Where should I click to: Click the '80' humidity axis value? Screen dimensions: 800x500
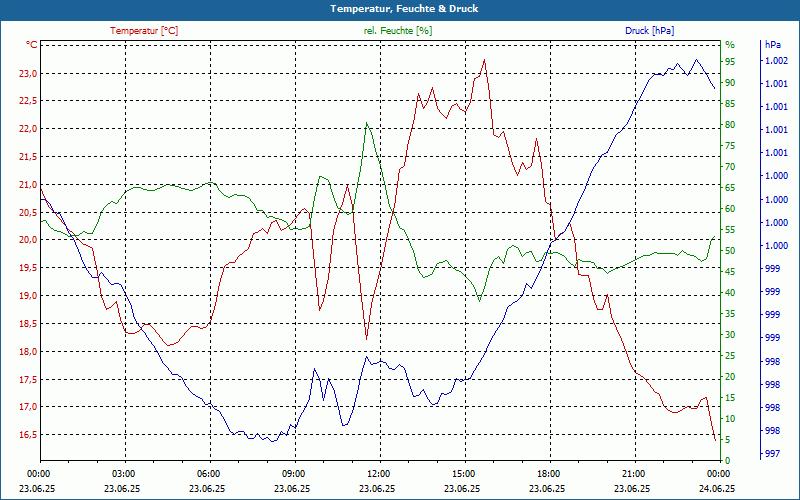click(x=730, y=124)
